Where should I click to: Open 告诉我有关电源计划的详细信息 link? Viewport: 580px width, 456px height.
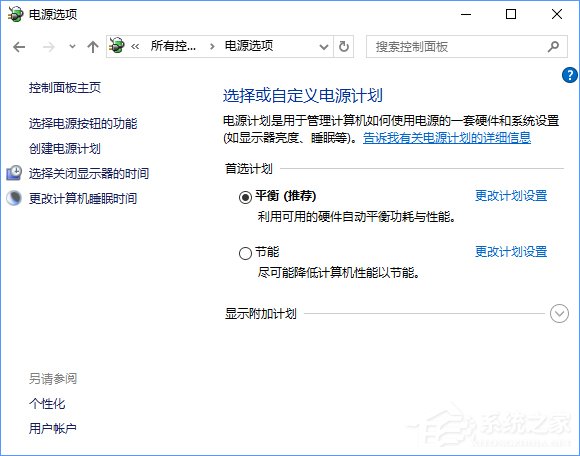point(447,138)
